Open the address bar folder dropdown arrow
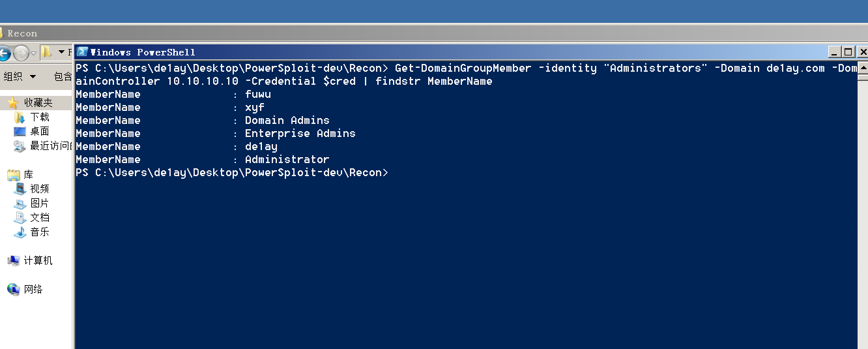Screen dimensions: 868x349 point(61,52)
